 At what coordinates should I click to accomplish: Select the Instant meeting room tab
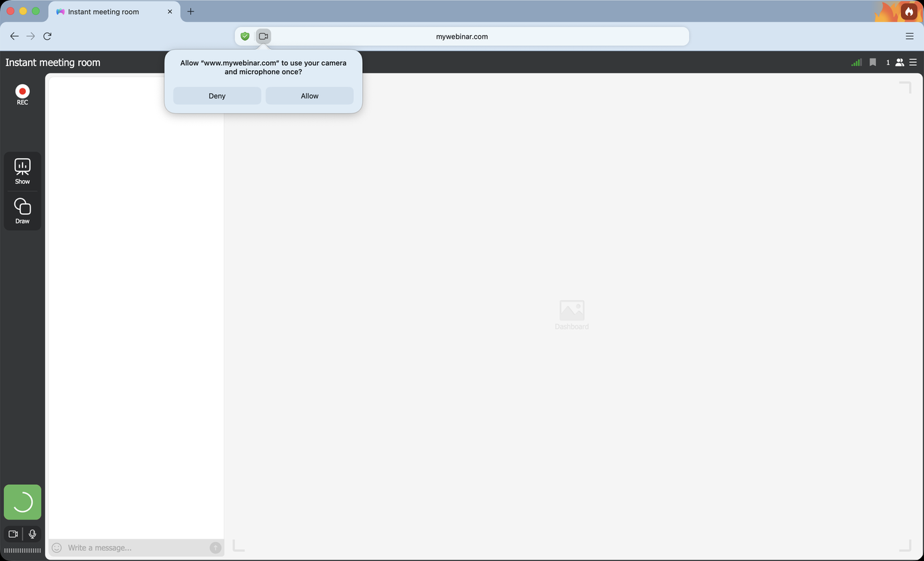[114, 12]
